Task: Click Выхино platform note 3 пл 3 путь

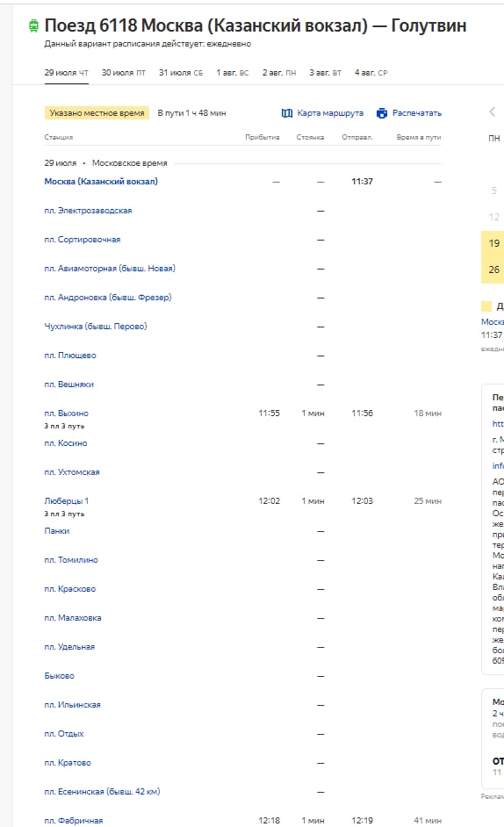Action: coord(64,426)
